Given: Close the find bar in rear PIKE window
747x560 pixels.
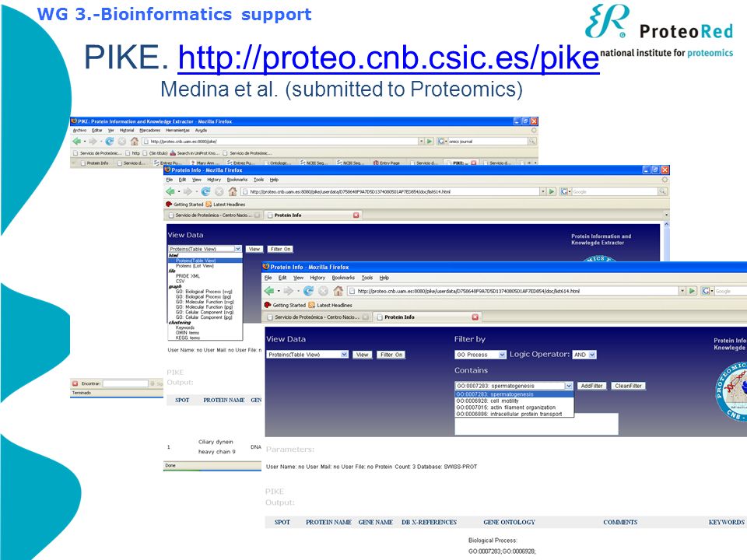Looking at the screenshot, I should pos(75,383).
